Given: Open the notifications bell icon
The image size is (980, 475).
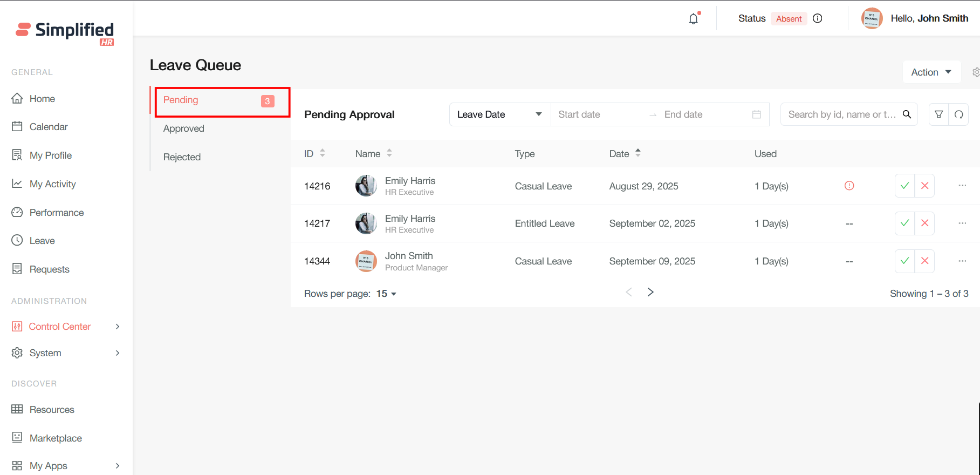Looking at the screenshot, I should pos(694,19).
